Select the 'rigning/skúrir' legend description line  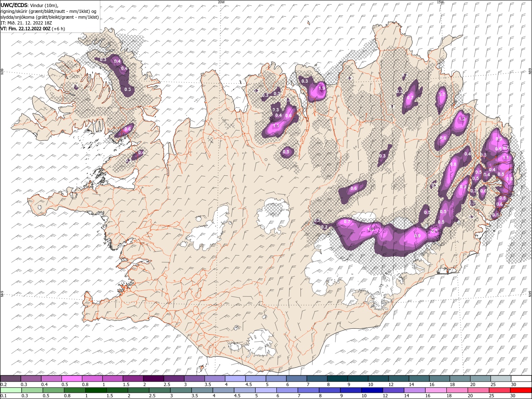click(x=49, y=11)
